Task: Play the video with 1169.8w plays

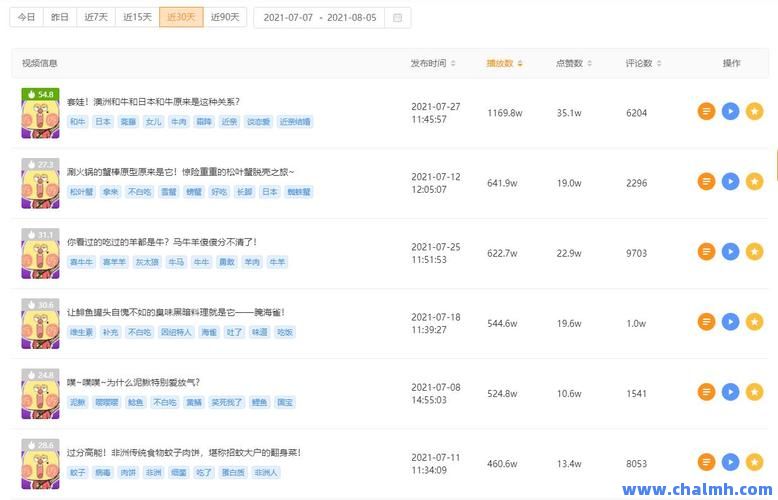Action: 730,111
